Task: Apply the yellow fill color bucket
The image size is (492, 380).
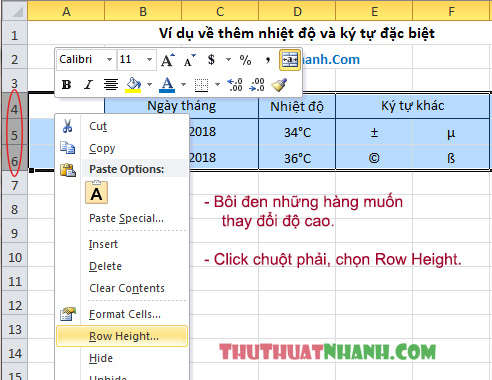Action: pyautogui.click(x=134, y=85)
